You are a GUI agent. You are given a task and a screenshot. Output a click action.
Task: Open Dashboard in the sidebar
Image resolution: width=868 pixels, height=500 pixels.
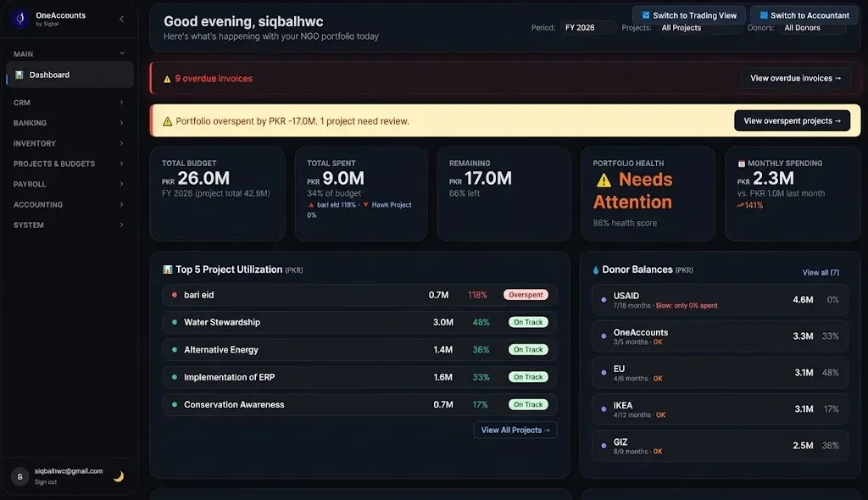70,75
